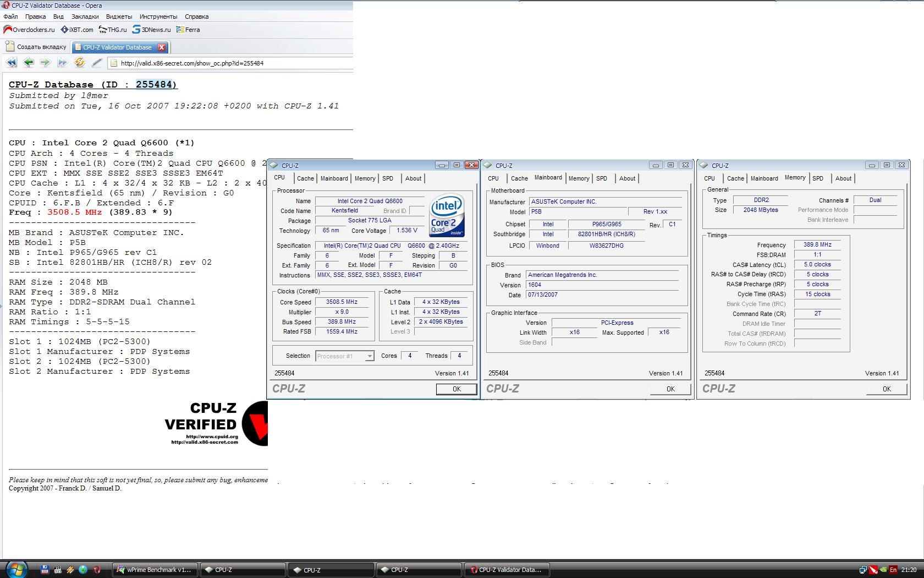Reload the page with Opera's refresh icon
The image size is (924, 578).
coord(80,63)
